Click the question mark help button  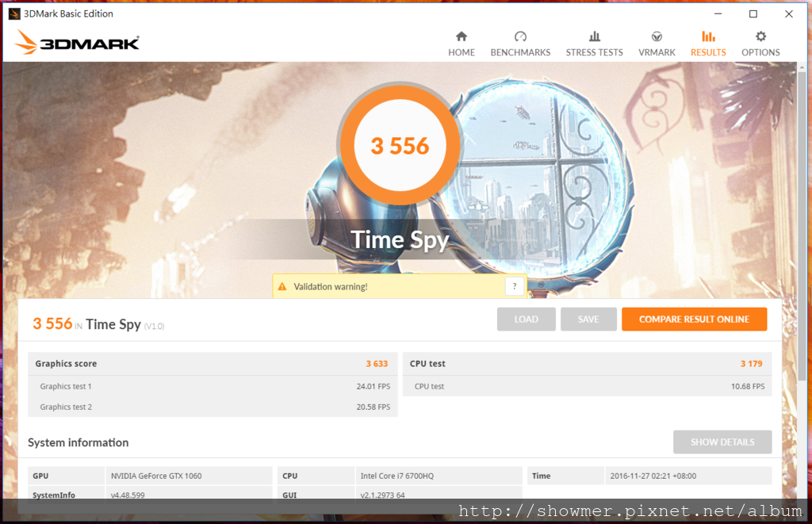coord(514,286)
